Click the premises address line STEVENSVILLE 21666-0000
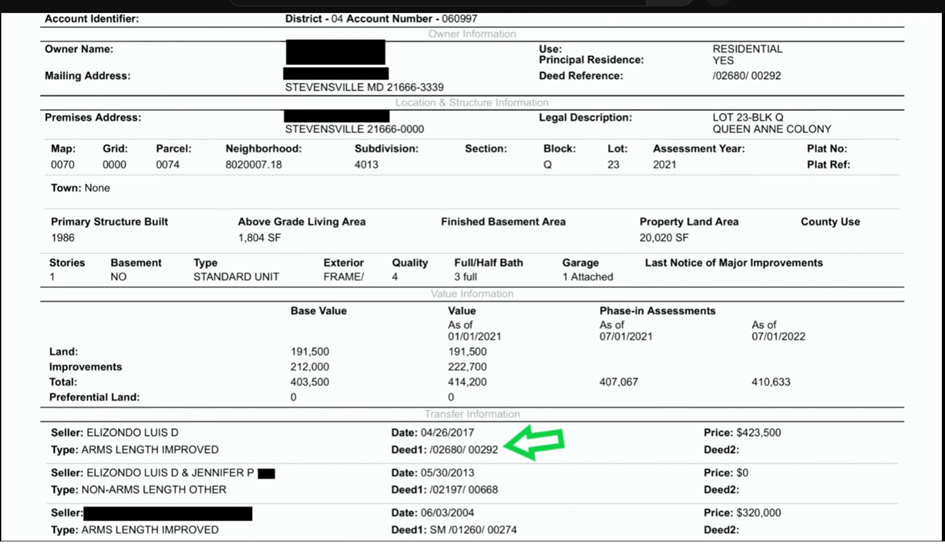 354,129
